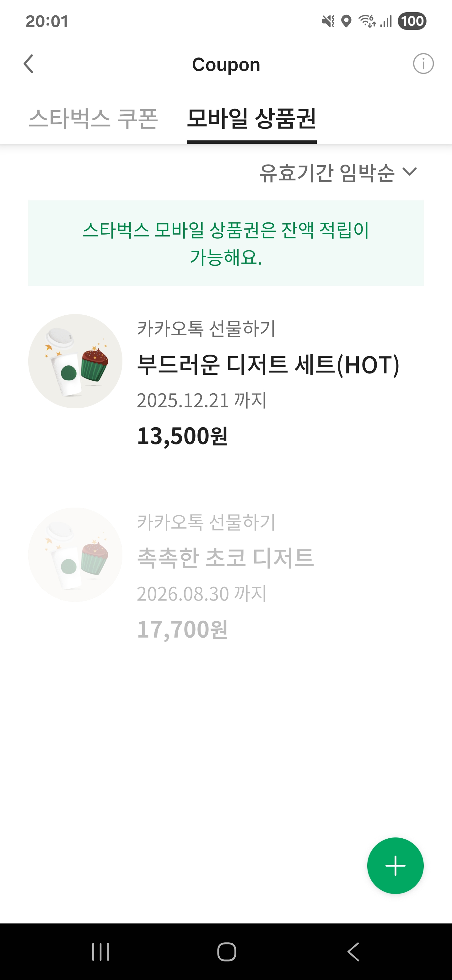Tap the location icon in status bar
This screenshot has width=452, height=980.
pyautogui.click(x=346, y=21)
